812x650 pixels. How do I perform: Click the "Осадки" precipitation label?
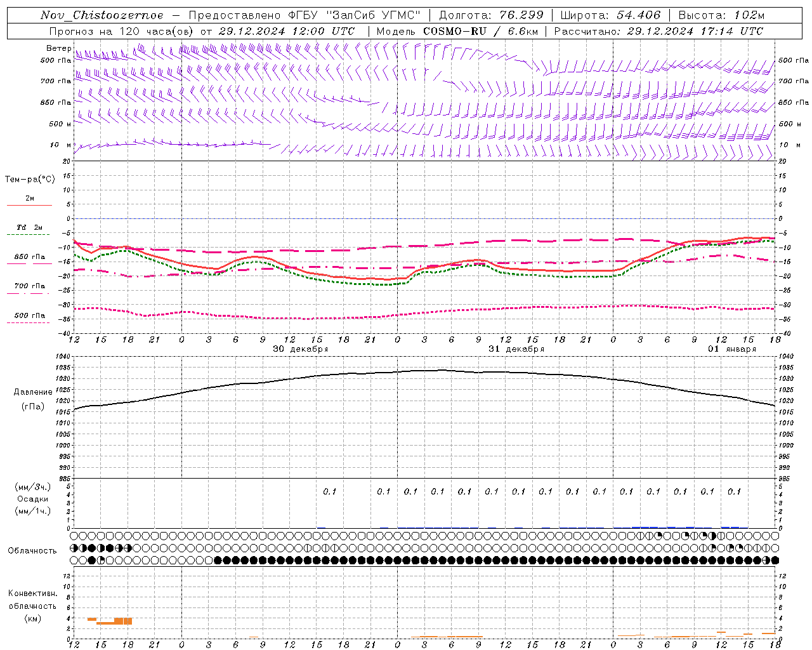pyautogui.click(x=33, y=499)
